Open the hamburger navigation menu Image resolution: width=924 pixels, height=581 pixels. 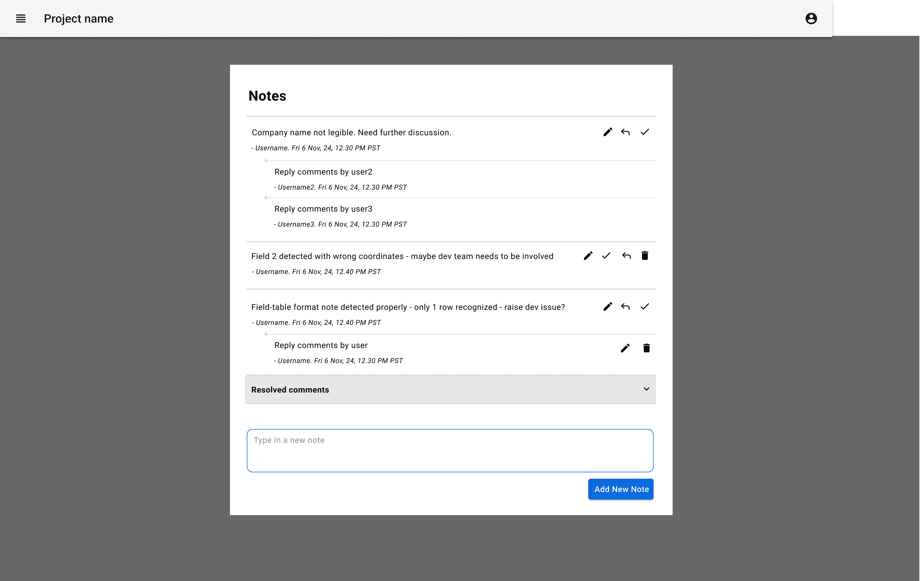click(21, 18)
